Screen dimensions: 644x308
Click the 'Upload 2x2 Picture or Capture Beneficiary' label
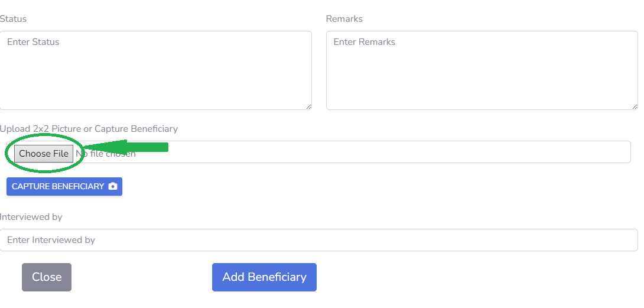[x=89, y=129]
